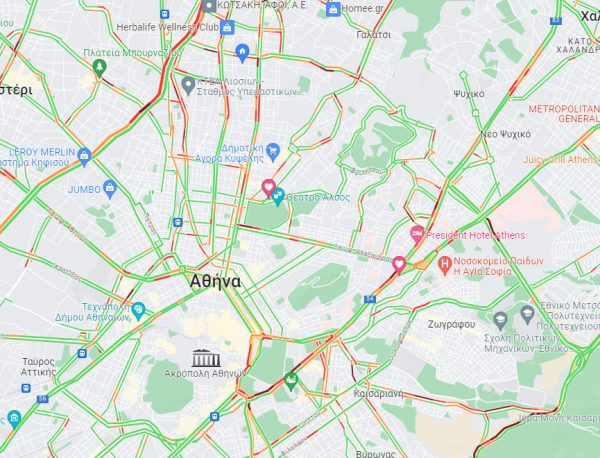This screenshot has height=458, width=600.
Task: Click the Τεχνόπολη Δήμου Αθηναίων teal marker
Action: click(138, 311)
